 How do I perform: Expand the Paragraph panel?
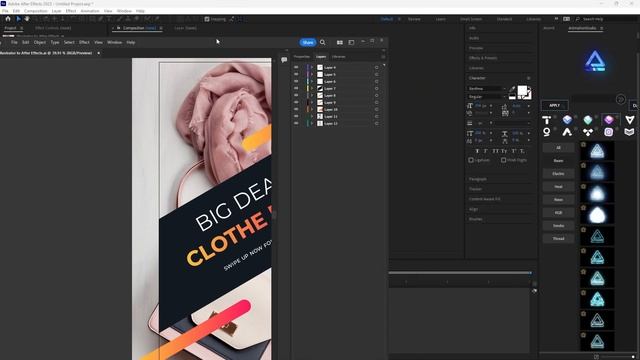pos(478,179)
